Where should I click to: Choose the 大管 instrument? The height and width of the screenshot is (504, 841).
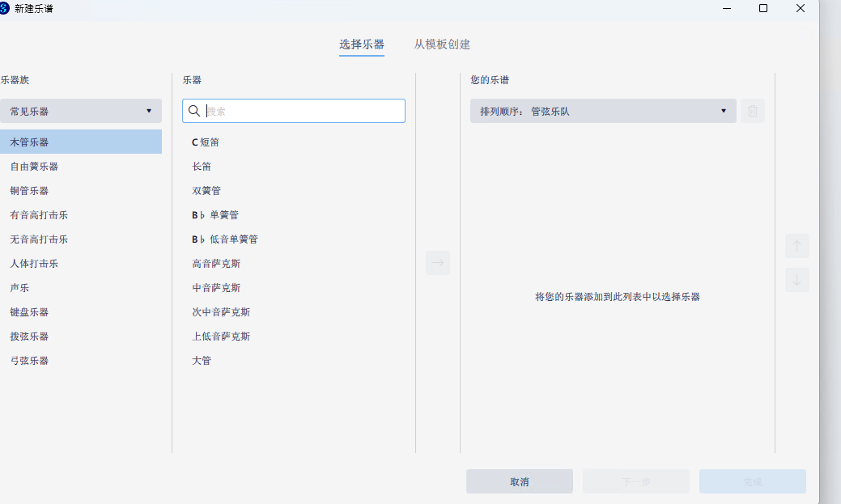click(293, 361)
